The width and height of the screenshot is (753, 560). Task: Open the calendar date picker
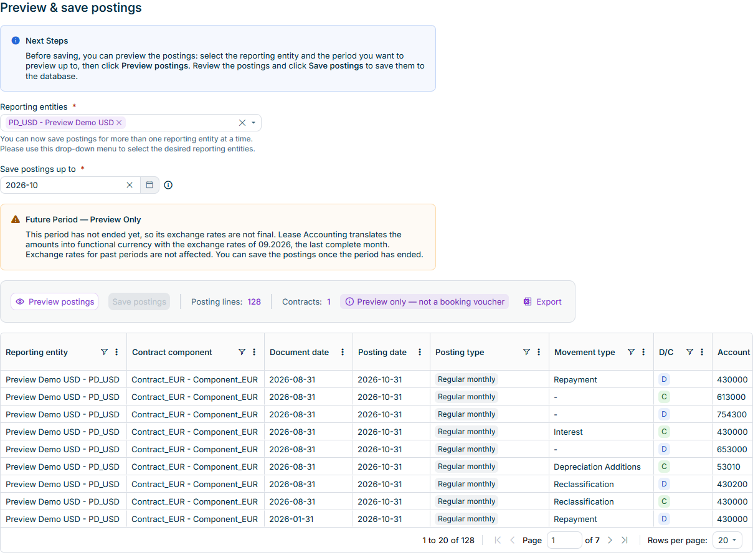coord(149,185)
